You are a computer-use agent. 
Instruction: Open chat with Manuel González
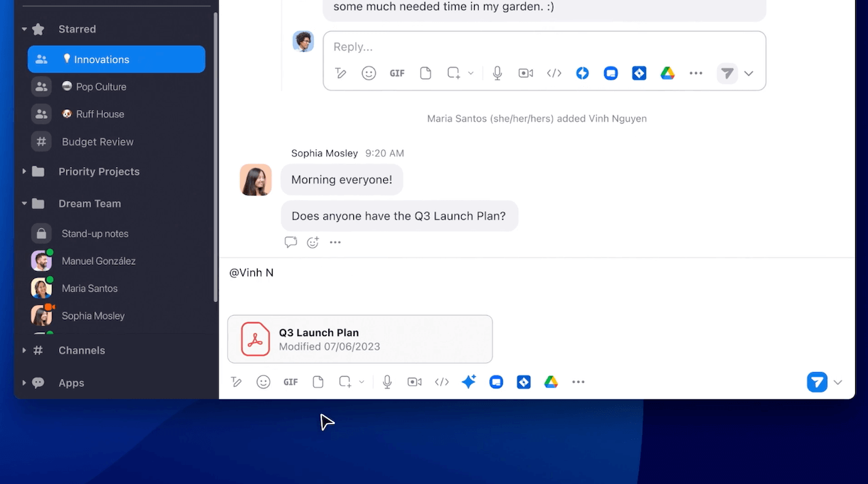(x=117, y=261)
